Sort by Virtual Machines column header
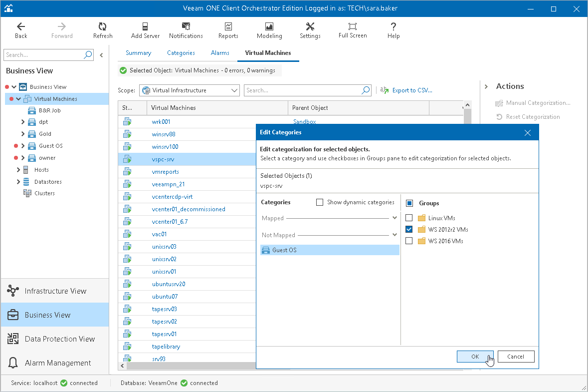 [217, 108]
